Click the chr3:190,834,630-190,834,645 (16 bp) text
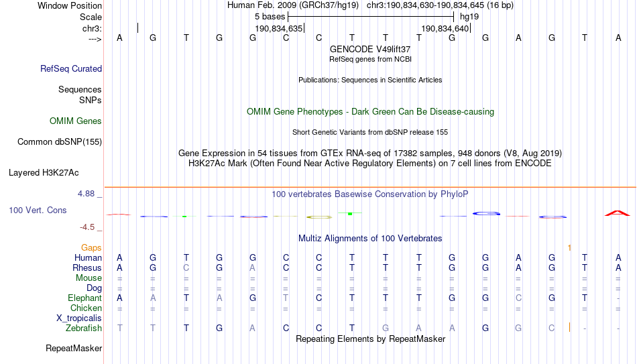637x364 pixels. 441,5
